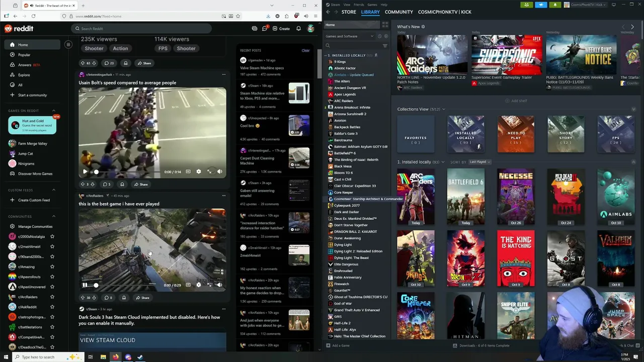Viewport: 644px width, 362px height.
Task: Favorite r/battlestations community star
Action: [x=52, y=327]
